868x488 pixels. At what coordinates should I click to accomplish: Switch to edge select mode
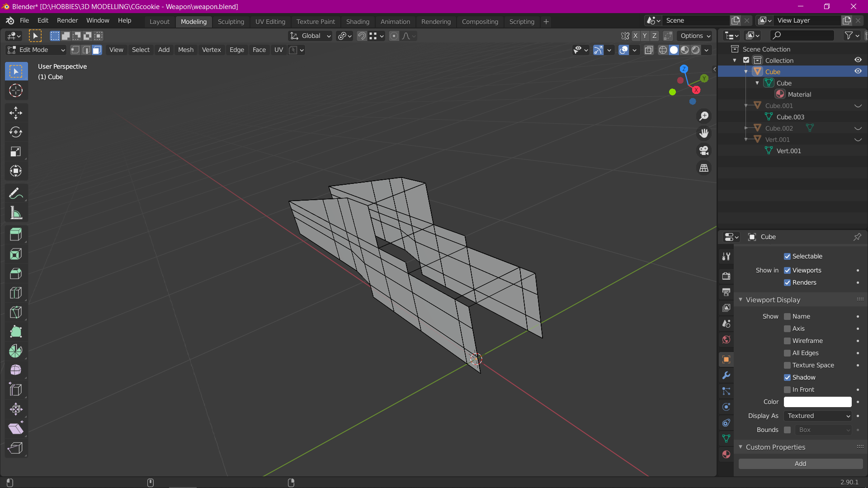(x=86, y=50)
